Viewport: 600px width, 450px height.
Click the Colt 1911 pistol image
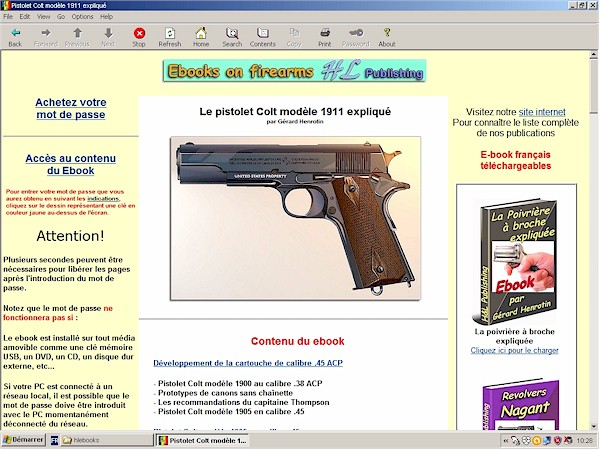(295, 218)
